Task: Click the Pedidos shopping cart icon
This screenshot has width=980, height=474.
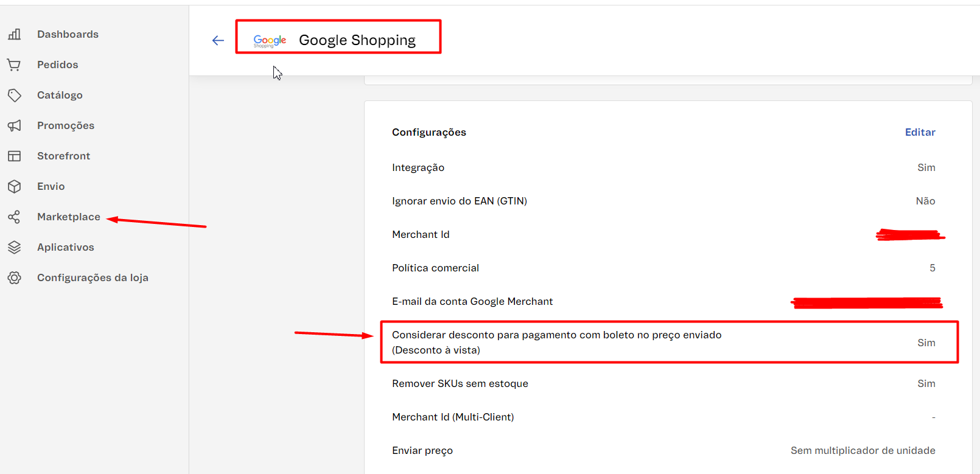Action: (x=15, y=64)
